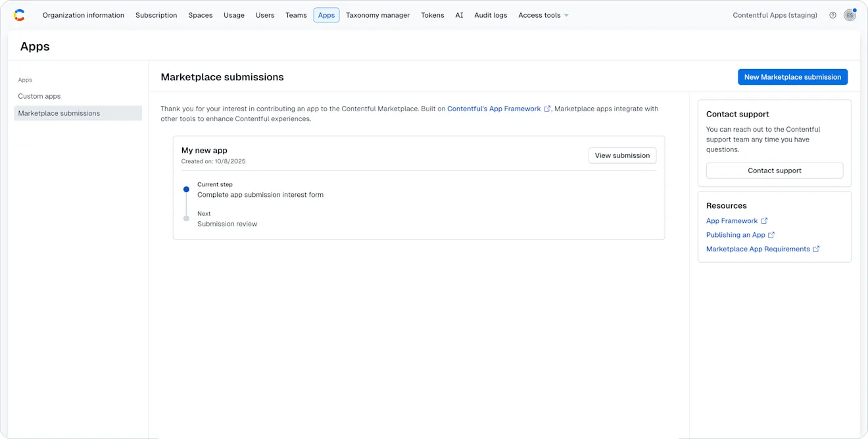Select Marketplace submissions in sidebar
Screen dimensions: 868x439
point(78,113)
